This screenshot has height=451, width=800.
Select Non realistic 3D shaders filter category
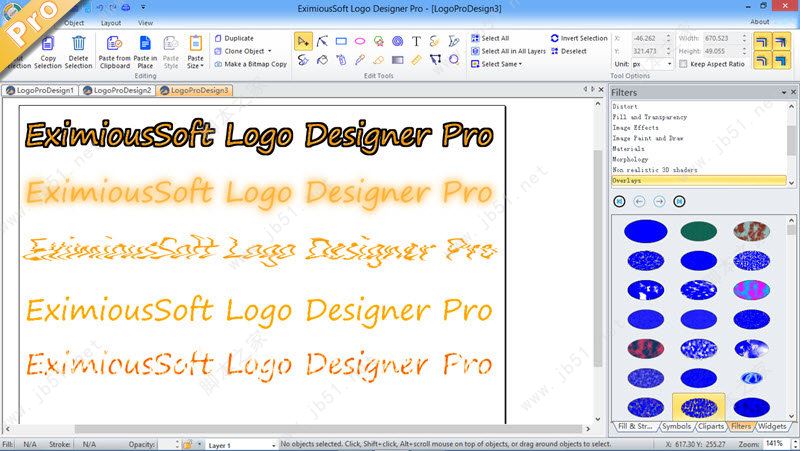point(655,170)
